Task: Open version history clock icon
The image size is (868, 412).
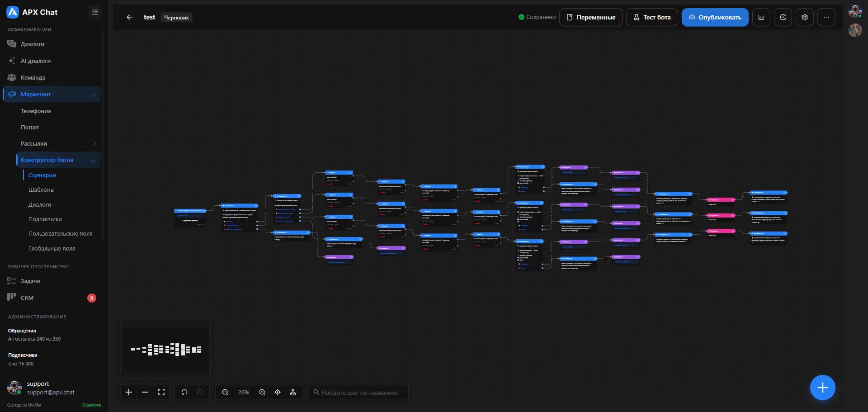Action: point(783,17)
